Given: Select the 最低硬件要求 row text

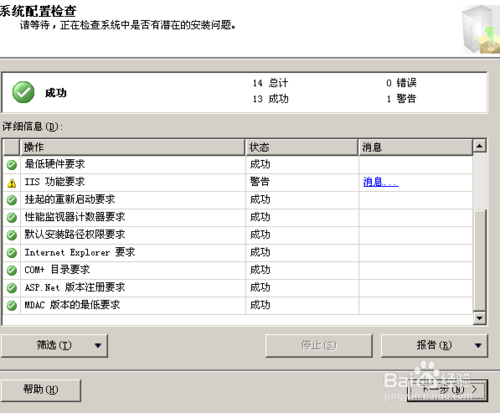Looking at the screenshot, I should (55, 164).
